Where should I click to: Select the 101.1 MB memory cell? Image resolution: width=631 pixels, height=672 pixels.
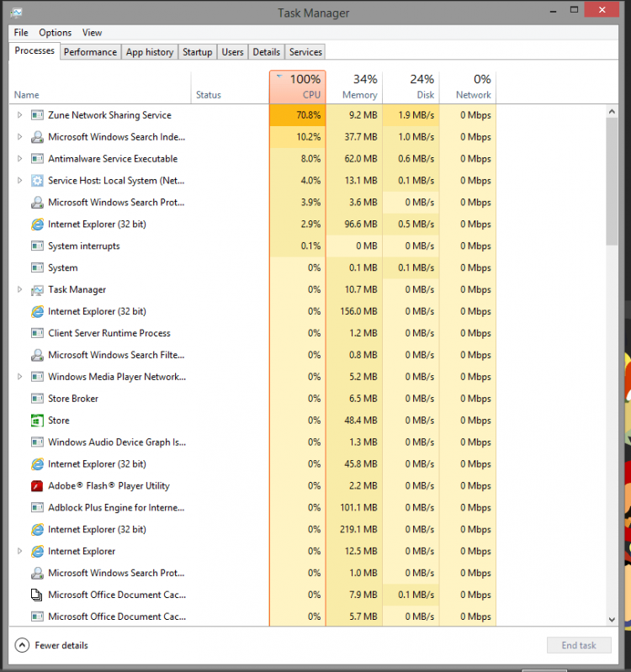[354, 507]
